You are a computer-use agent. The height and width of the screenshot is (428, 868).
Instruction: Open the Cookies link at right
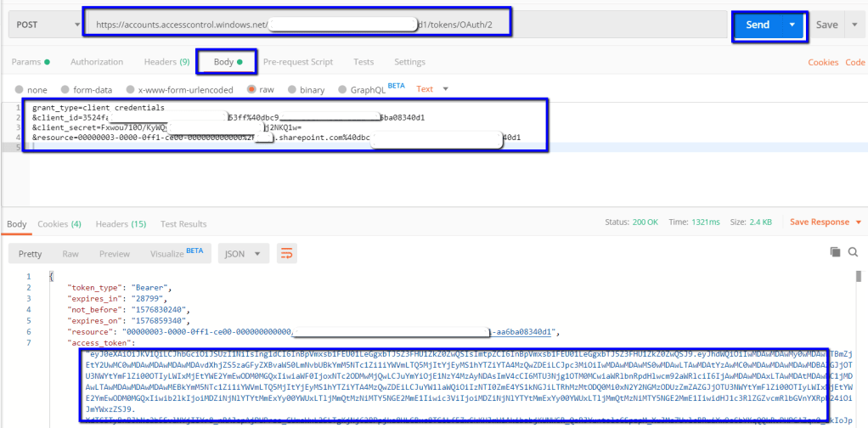point(822,62)
